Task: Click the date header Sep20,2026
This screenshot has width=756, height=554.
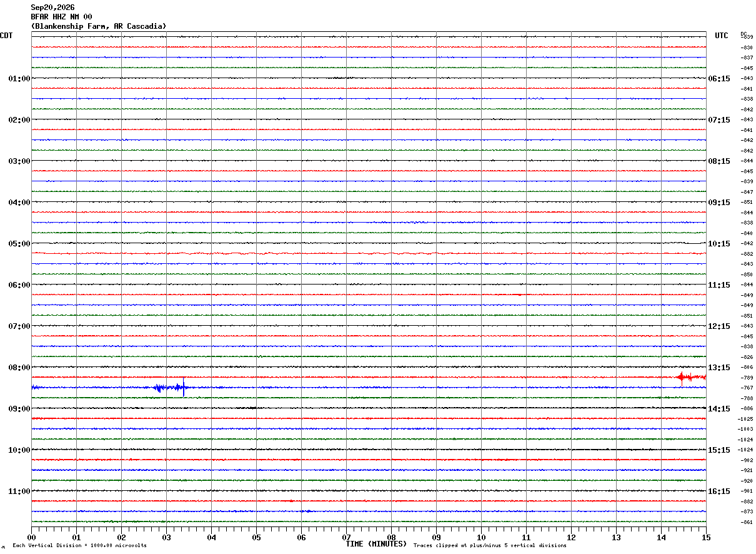Action: 52,8
